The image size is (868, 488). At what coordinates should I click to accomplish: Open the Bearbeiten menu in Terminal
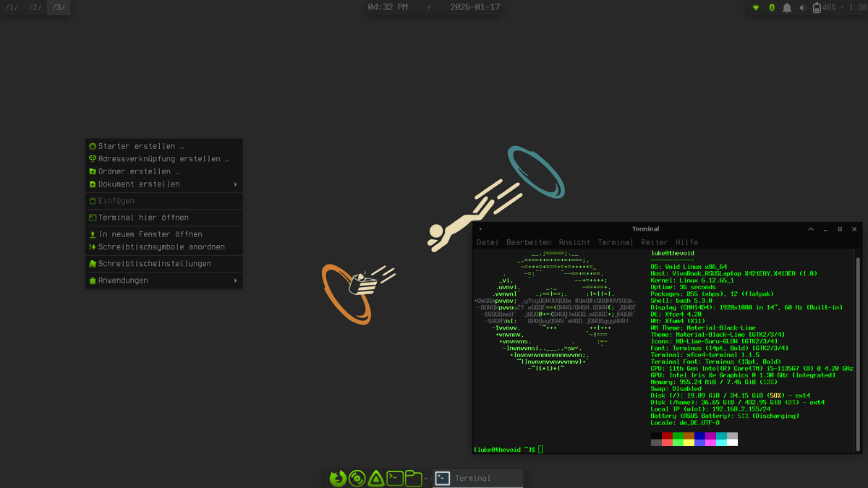tap(529, 242)
